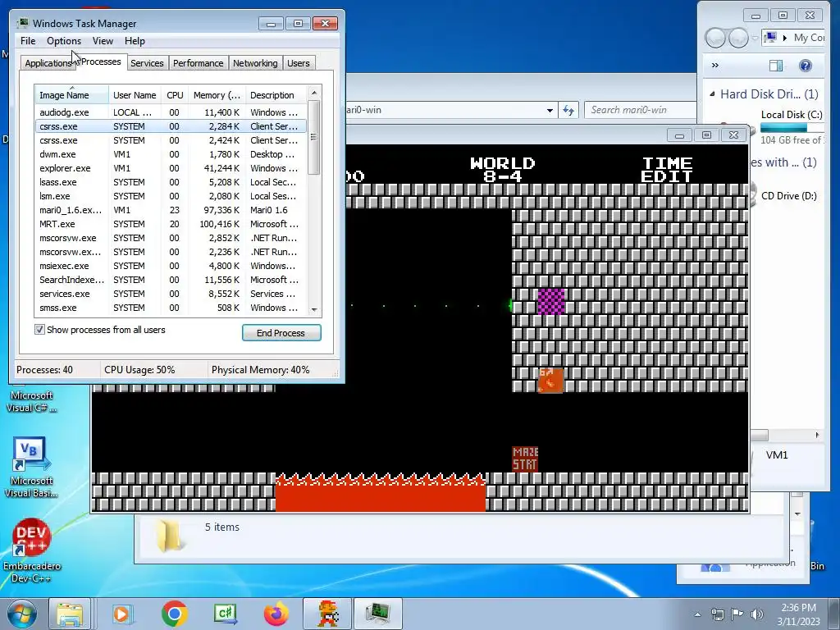Click the folder icon in details pane

tap(169, 535)
